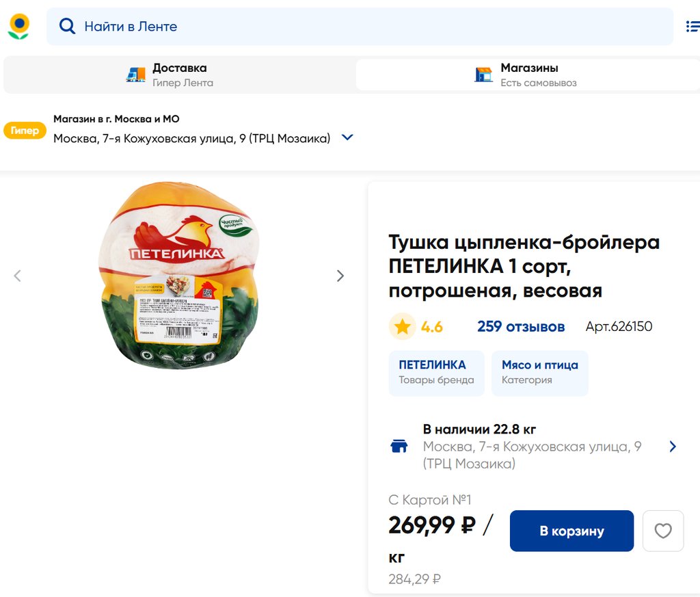Open the 259 отзывов reviews link
The width and height of the screenshot is (700, 597).
tap(521, 327)
